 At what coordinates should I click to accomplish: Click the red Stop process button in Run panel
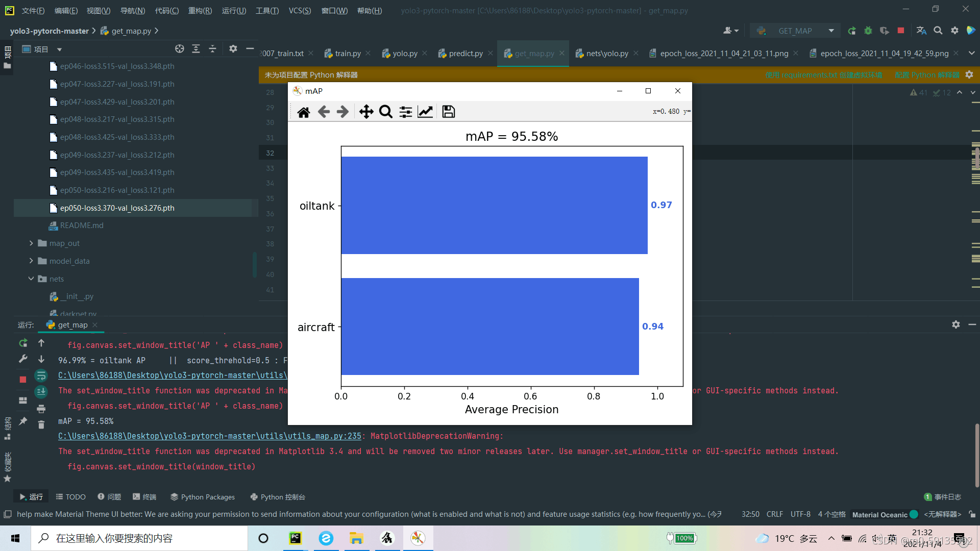pos(23,380)
